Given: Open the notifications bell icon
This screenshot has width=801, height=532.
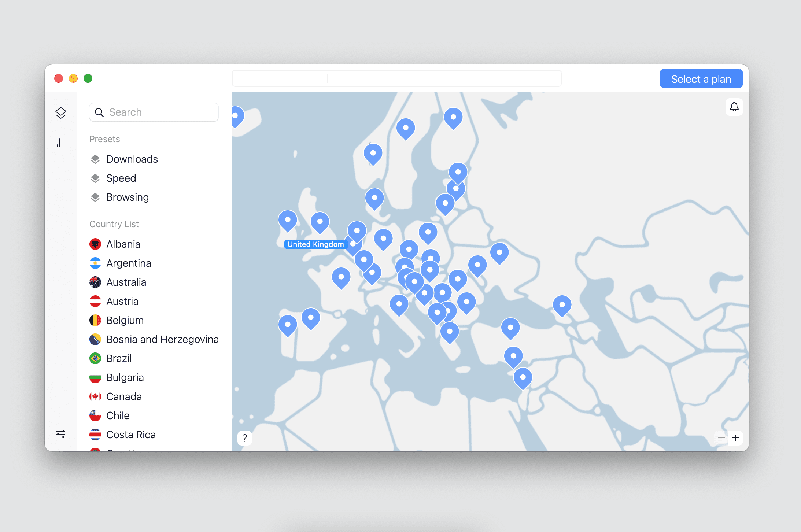Looking at the screenshot, I should pos(734,107).
